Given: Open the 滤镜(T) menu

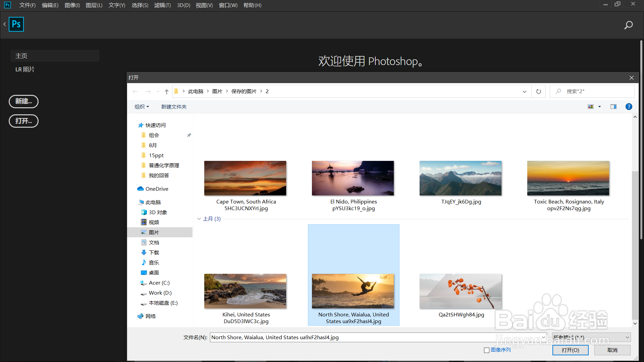Looking at the screenshot, I should pyautogui.click(x=162, y=5).
